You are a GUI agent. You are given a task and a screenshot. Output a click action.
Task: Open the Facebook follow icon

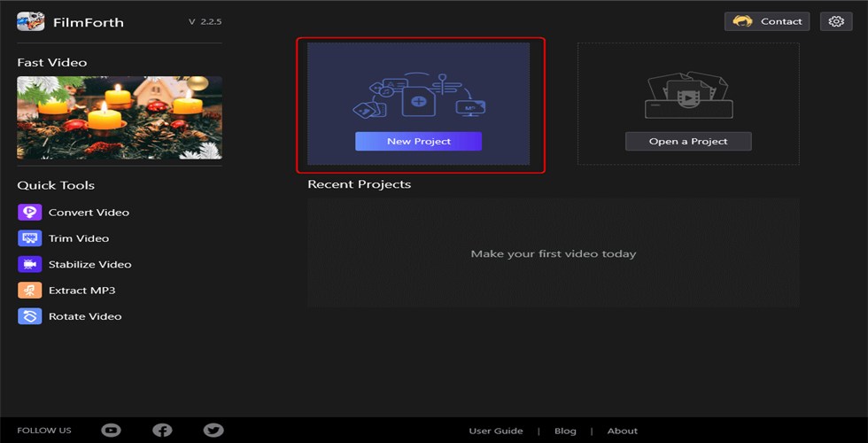[x=162, y=431]
